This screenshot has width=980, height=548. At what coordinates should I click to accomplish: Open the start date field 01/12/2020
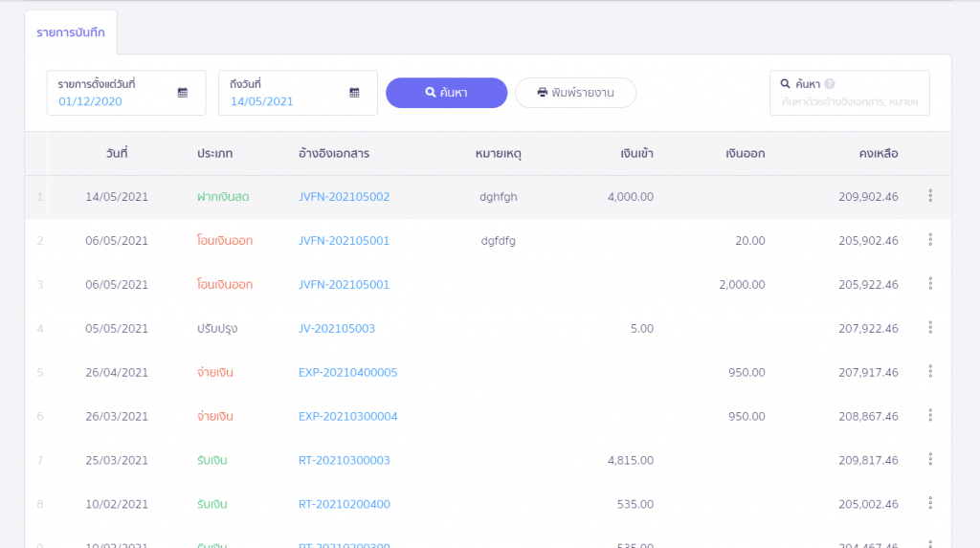(115, 100)
